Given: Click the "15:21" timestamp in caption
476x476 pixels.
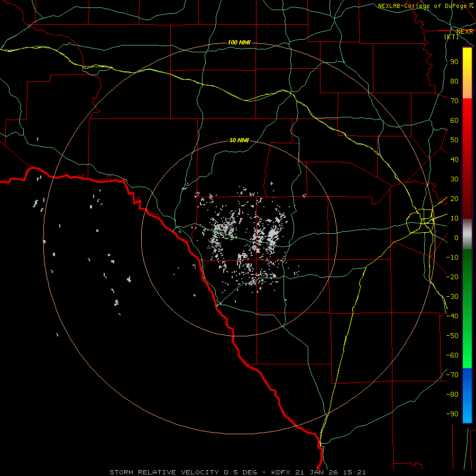Looking at the screenshot, I should click(x=354, y=472).
